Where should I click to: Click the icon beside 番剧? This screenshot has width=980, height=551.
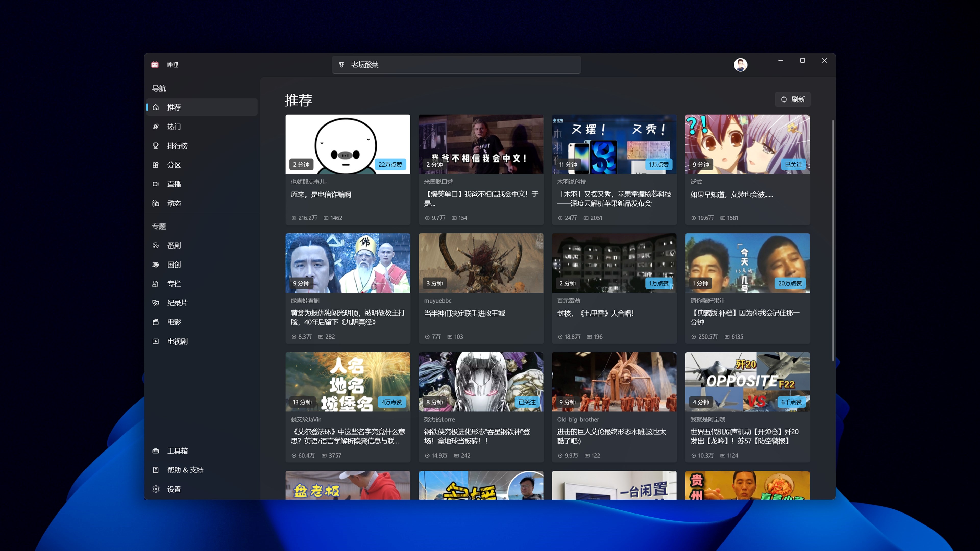[156, 245]
